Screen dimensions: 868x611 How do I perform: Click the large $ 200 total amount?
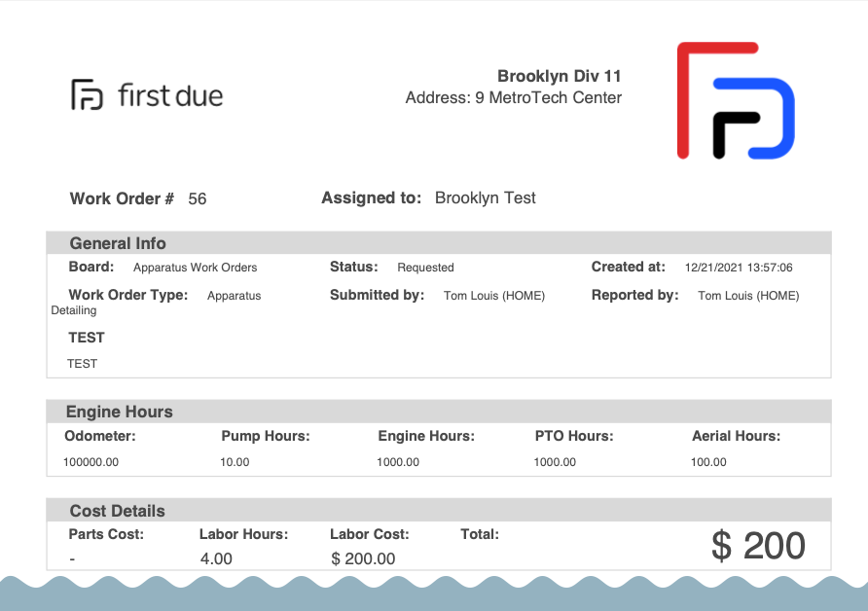pos(758,546)
